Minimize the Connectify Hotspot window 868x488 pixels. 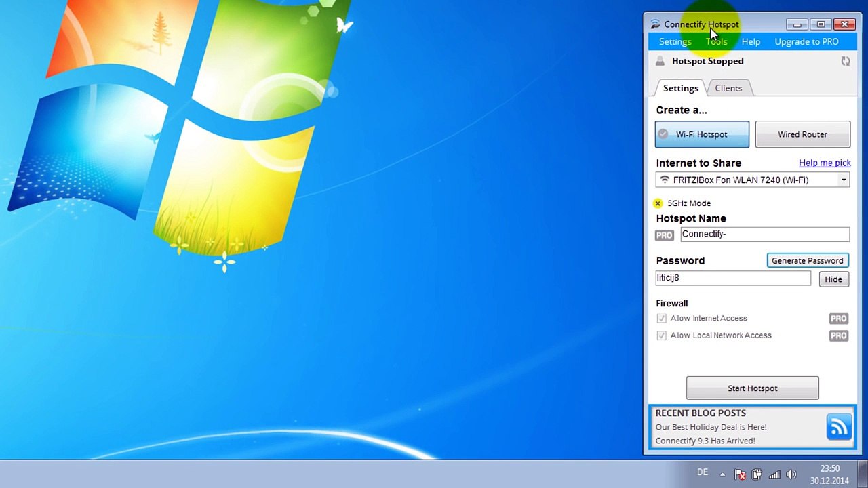(x=797, y=24)
